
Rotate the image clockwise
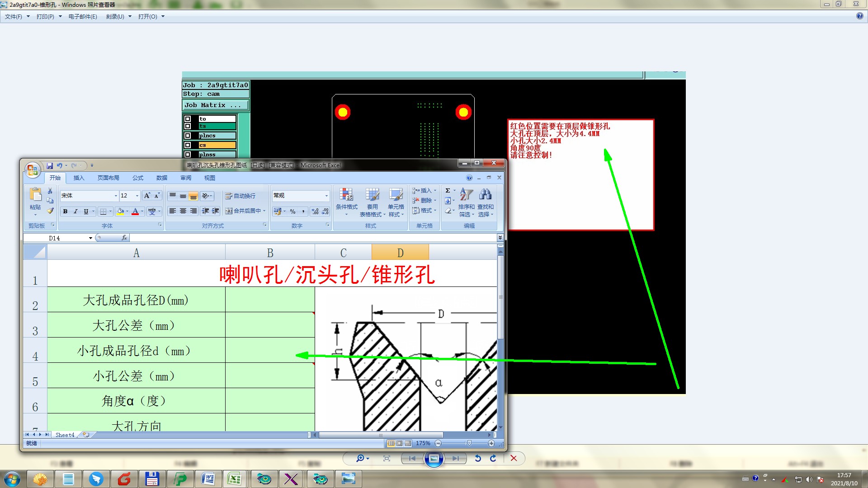tap(493, 458)
